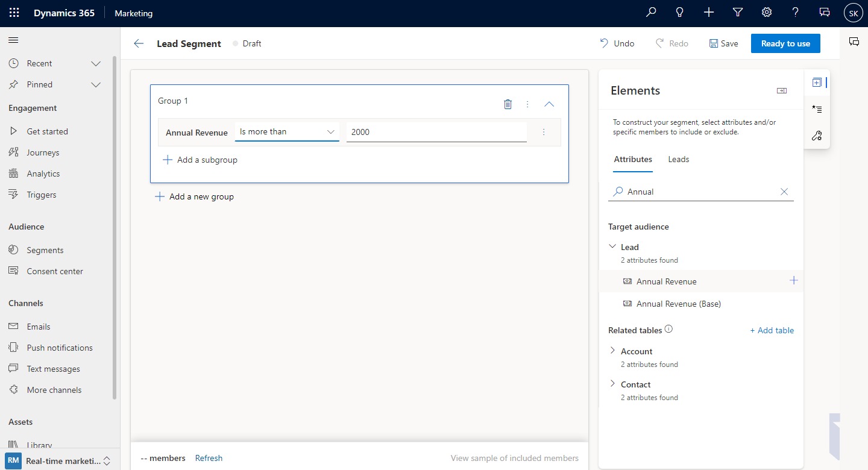Open the global search magnifier
868x470 pixels.
pyautogui.click(x=650, y=12)
